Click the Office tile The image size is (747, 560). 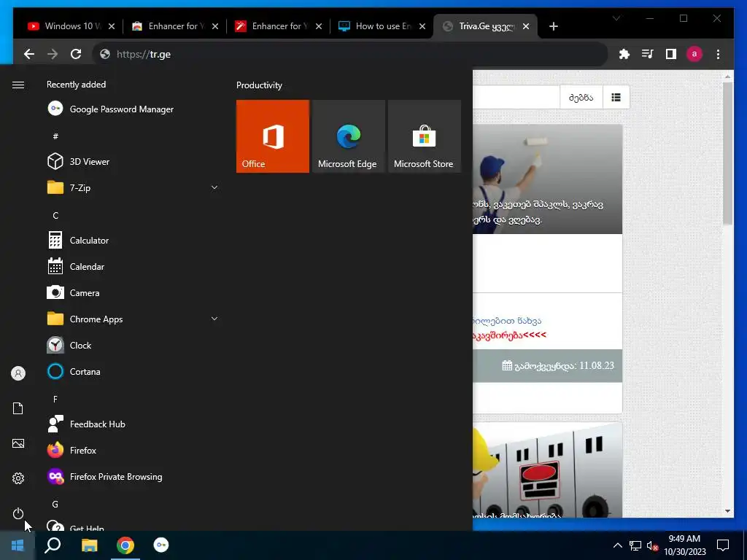[273, 136]
